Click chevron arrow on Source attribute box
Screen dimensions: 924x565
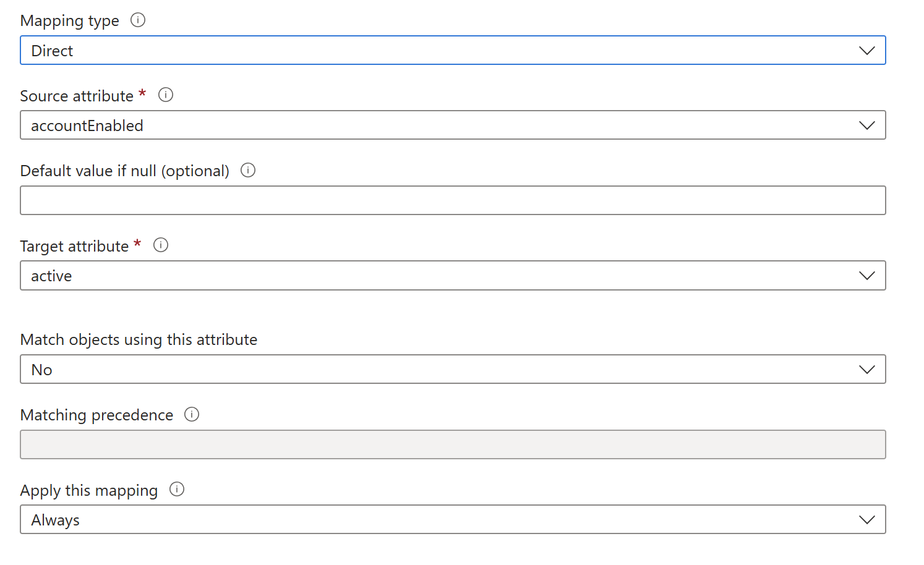tap(867, 125)
